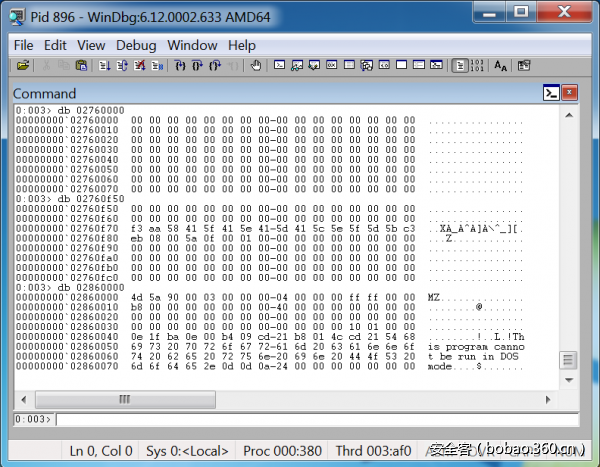
Task: Click the vertical scrollbar down arrow
Action: pos(569,382)
